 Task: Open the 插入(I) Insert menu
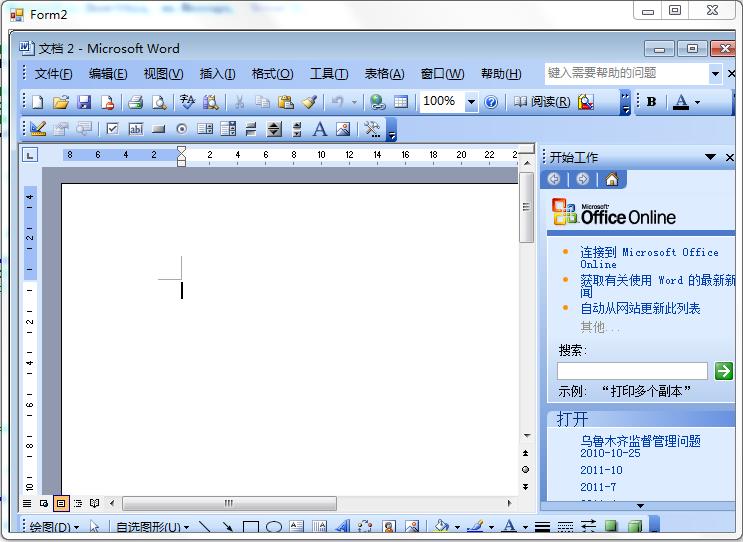pos(217,73)
